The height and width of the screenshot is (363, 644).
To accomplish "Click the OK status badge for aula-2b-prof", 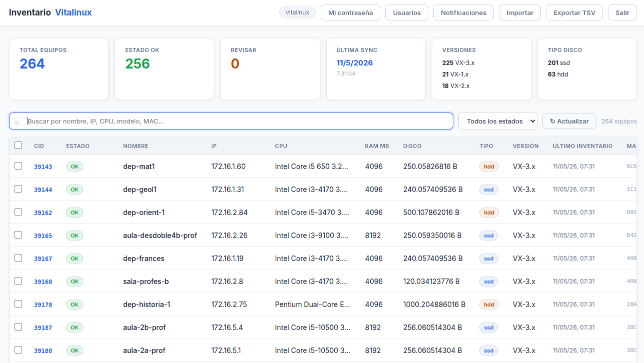I will [x=75, y=327].
